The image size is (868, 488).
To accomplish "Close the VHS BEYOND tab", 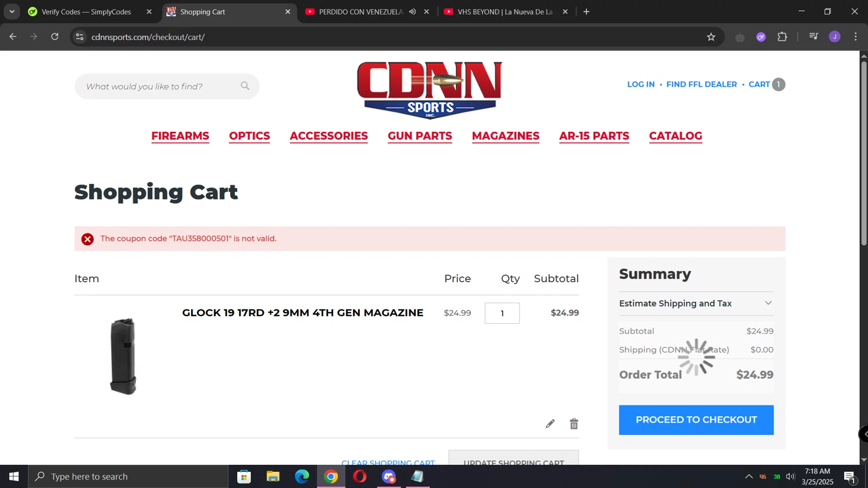I will point(565,12).
